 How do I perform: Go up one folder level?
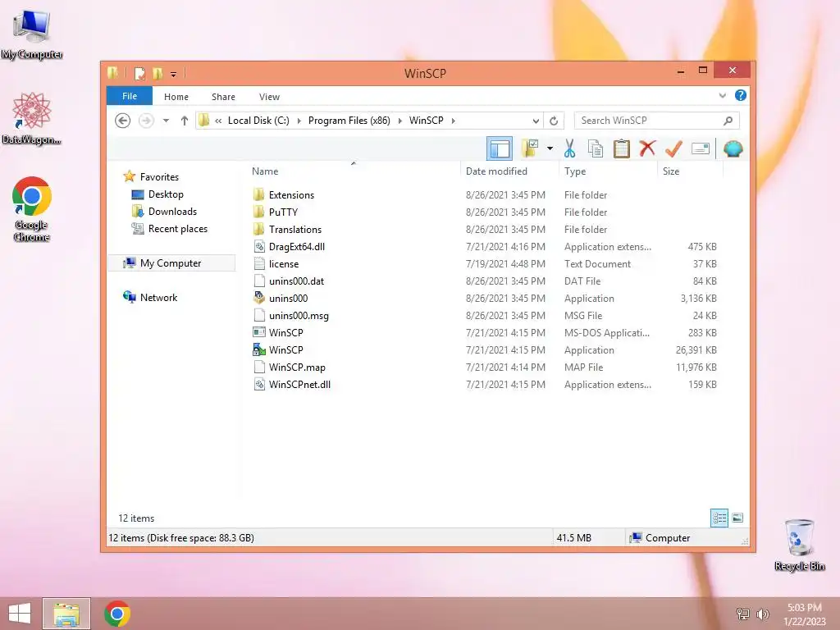185,121
